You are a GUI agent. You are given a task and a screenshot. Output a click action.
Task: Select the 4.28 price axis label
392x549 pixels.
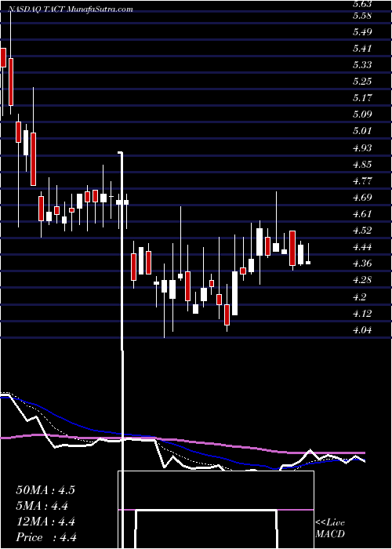point(362,280)
